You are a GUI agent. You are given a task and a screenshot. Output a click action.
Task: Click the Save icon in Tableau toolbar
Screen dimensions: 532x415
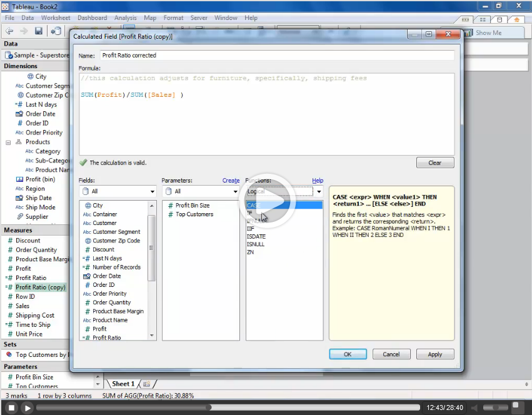coord(39,31)
